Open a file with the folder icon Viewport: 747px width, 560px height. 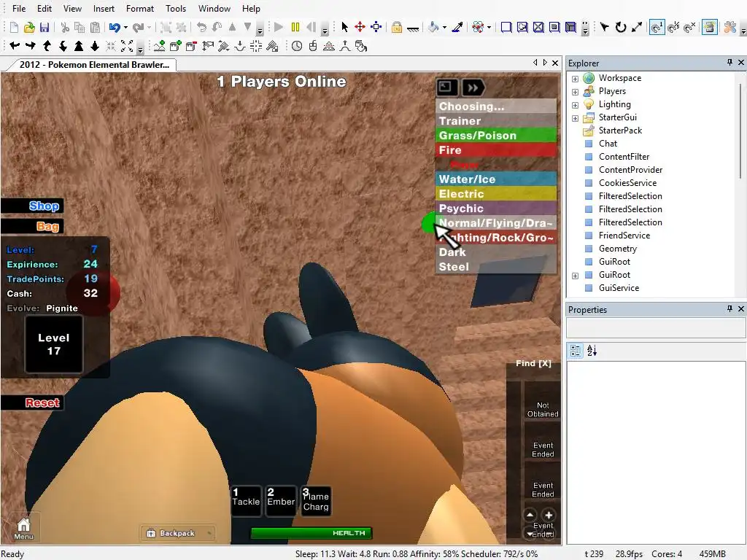[x=29, y=27]
